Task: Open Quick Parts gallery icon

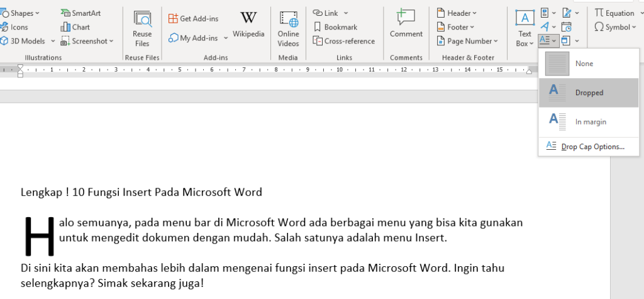Action: [x=545, y=13]
